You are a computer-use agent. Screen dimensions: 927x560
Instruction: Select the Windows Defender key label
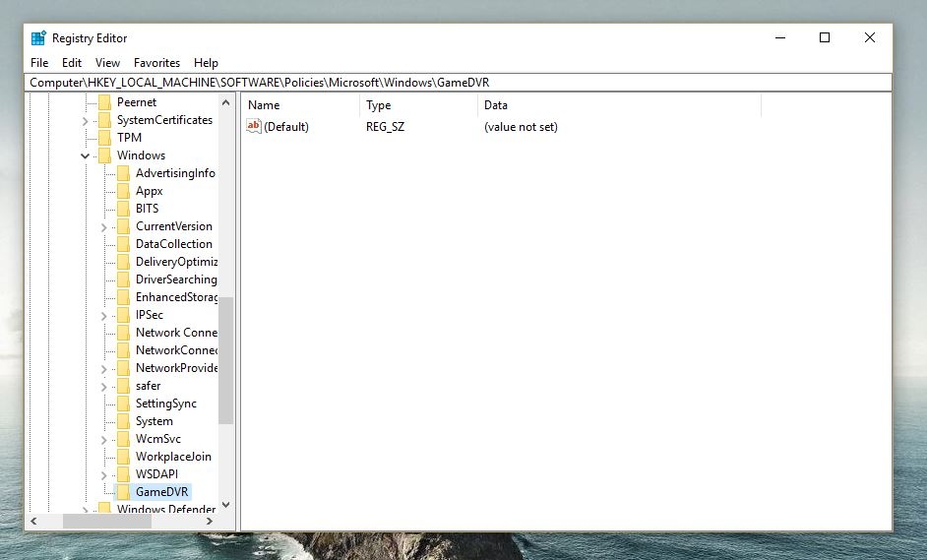point(166,509)
